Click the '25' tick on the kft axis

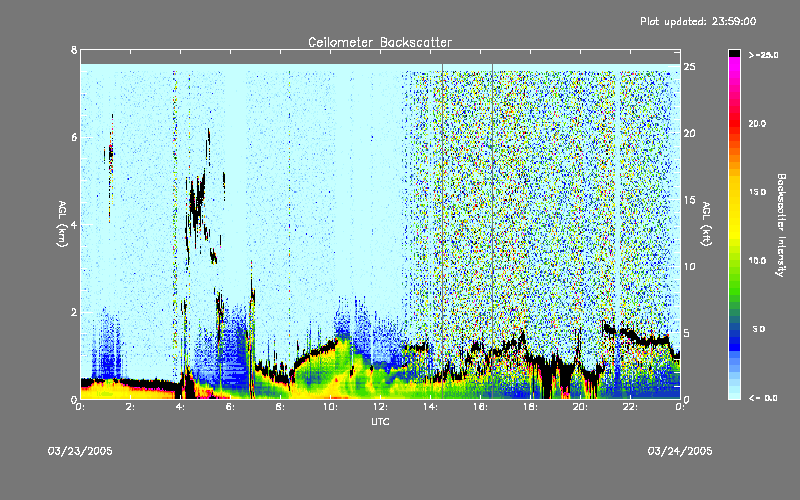point(690,67)
